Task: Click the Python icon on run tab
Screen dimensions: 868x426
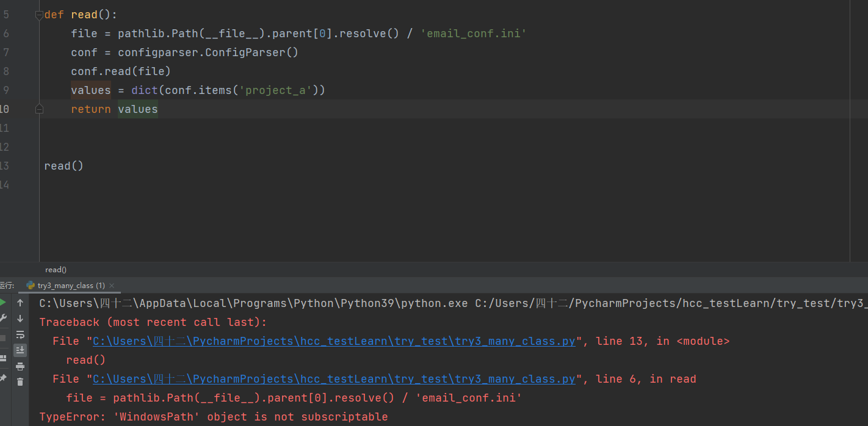Action: pos(31,286)
